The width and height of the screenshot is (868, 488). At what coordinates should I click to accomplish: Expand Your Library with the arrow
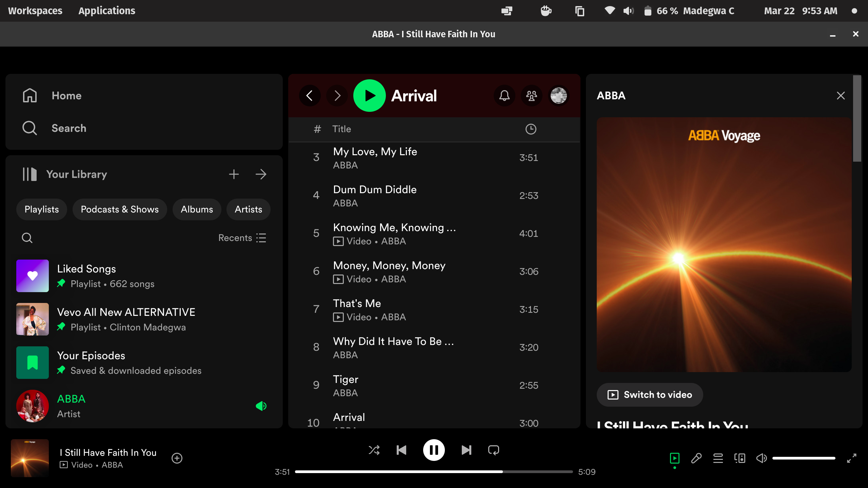261,174
